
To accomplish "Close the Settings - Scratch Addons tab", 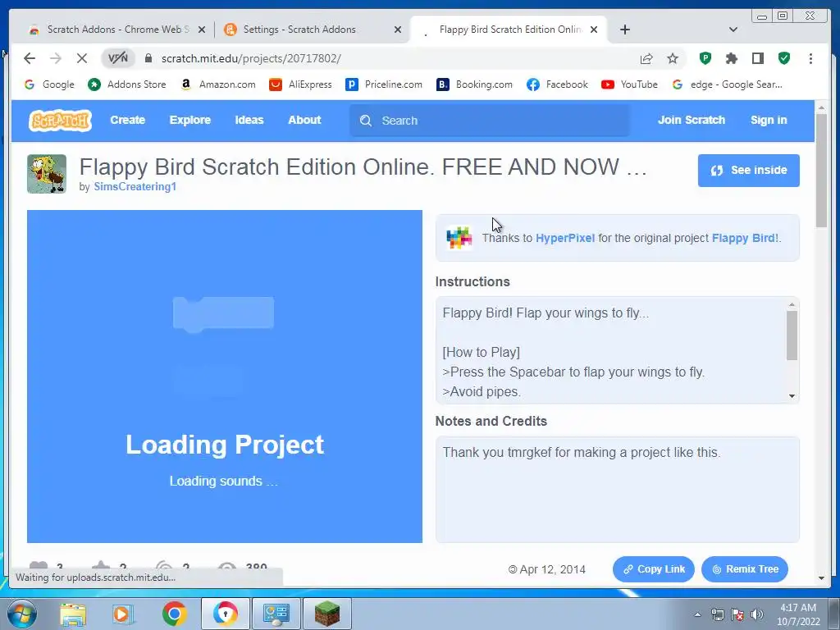I will pos(398,30).
